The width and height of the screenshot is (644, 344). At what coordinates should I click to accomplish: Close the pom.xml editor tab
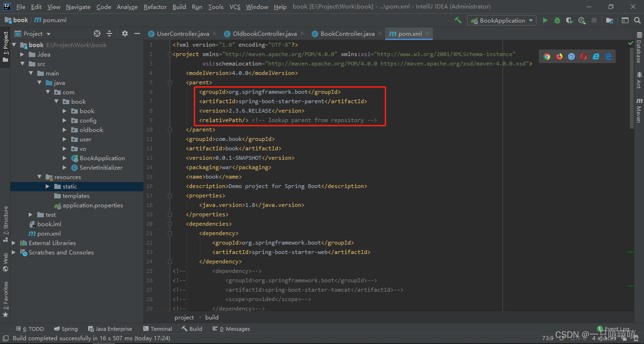click(427, 33)
